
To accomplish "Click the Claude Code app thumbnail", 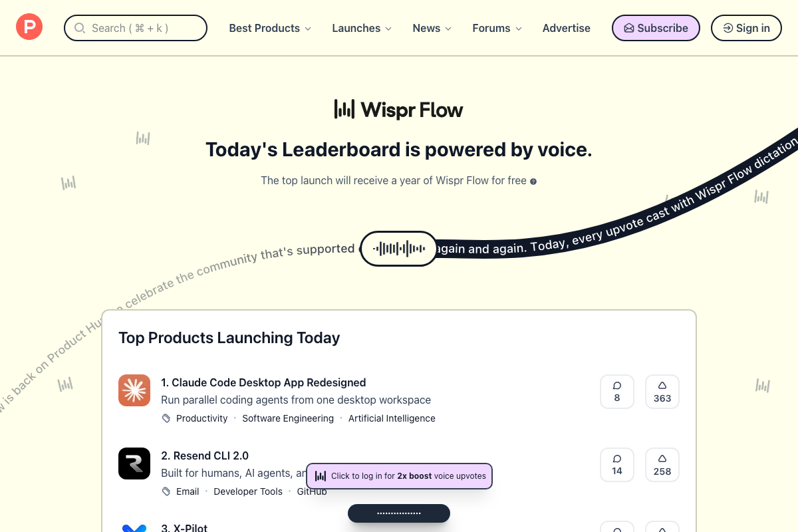I will click(x=134, y=391).
